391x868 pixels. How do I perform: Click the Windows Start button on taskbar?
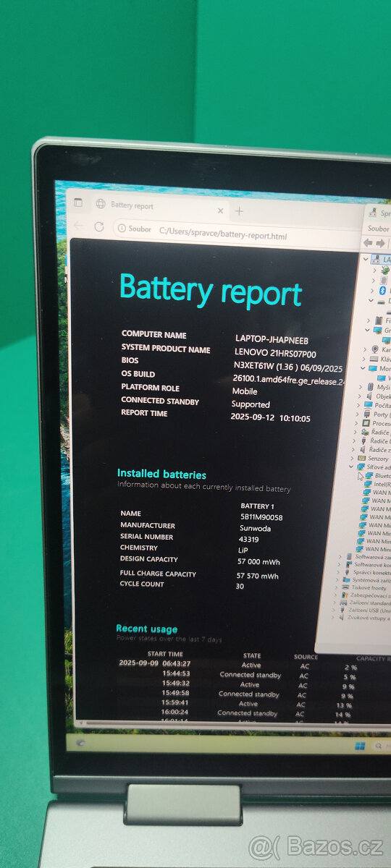coord(360,746)
